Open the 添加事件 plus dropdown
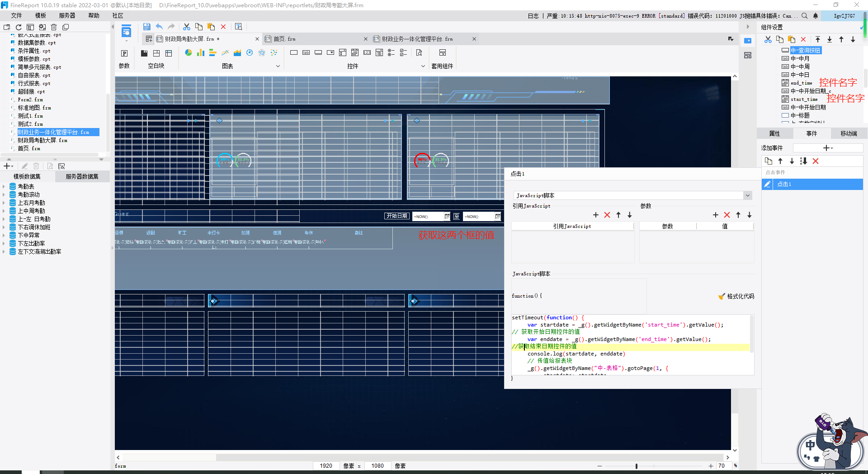This screenshot has height=474, width=868. point(828,148)
